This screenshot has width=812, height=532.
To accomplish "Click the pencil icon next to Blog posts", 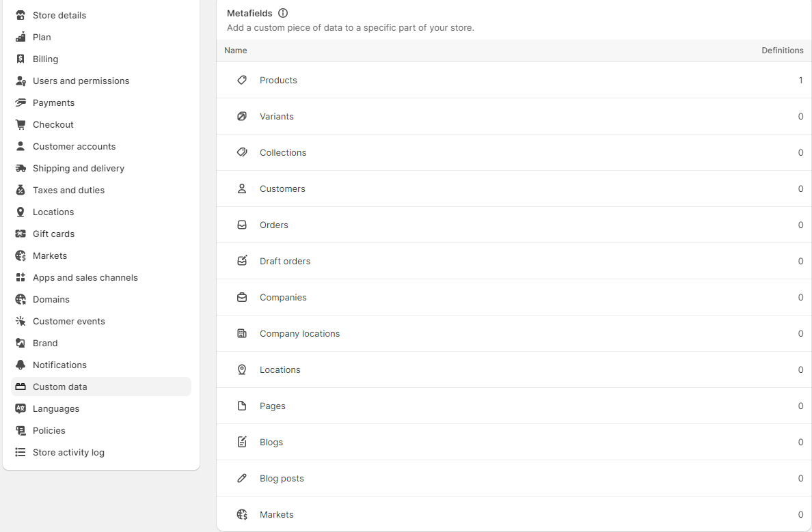I will tap(242, 478).
